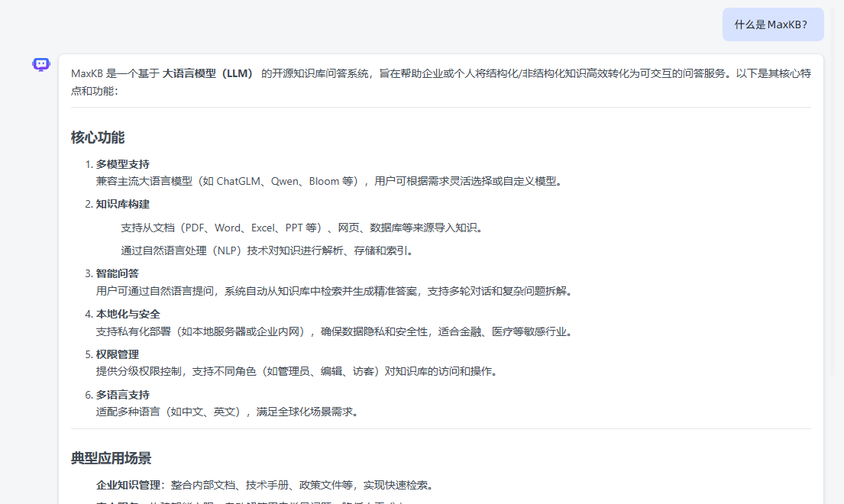The height and width of the screenshot is (504, 844).
Task: Click the sentence about 适配多种语言
Action: coord(227,412)
